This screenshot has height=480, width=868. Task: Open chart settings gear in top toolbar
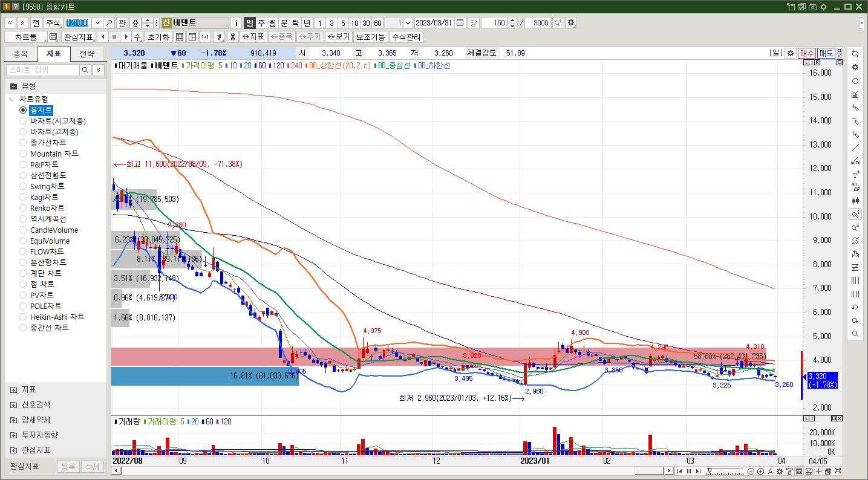tap(571, 22)
